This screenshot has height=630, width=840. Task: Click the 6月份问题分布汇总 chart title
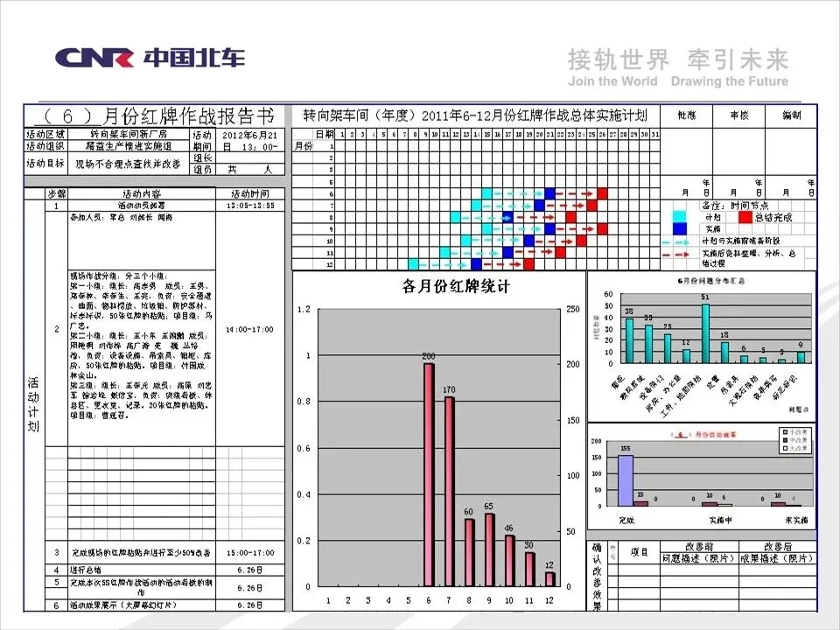coord(710,281)
